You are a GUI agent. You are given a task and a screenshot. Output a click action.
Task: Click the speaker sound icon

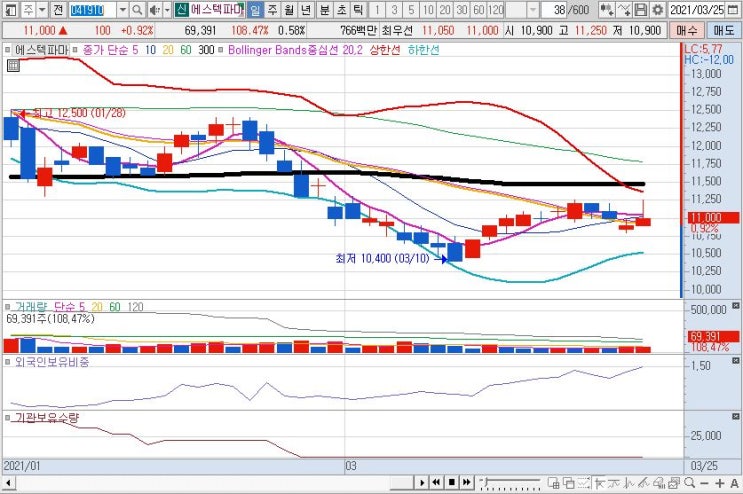click(x=154, y=9)
